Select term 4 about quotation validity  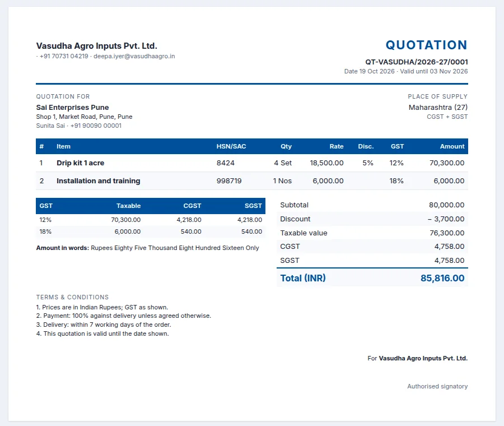coord(102,334)
